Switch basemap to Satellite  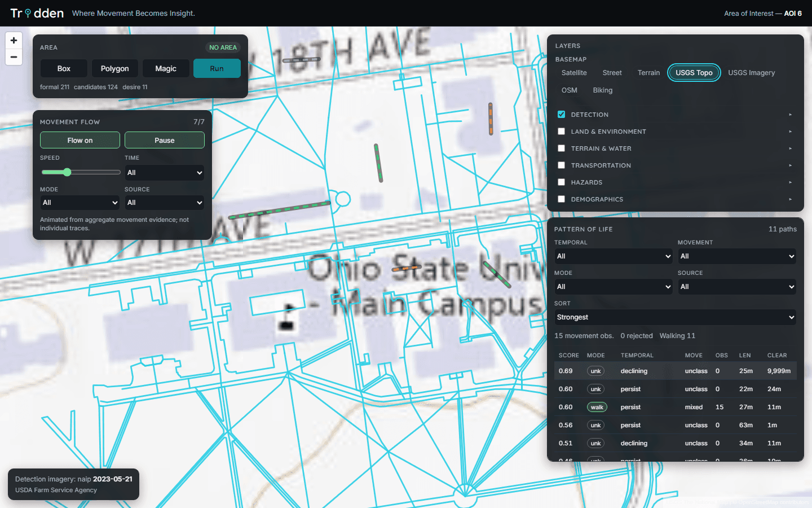click(x=574, y=73)
